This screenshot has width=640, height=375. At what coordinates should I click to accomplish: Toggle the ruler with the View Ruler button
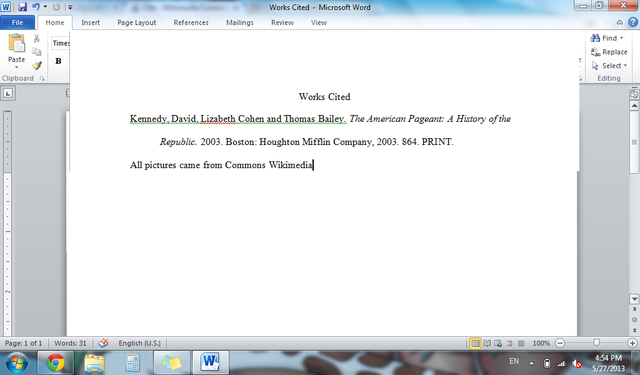click(x=634, y=95)
